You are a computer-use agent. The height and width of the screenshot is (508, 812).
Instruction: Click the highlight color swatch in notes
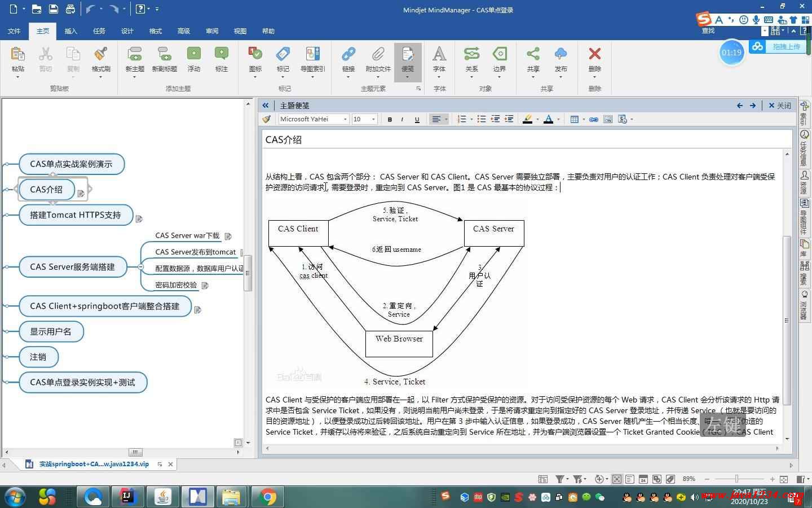528,119
